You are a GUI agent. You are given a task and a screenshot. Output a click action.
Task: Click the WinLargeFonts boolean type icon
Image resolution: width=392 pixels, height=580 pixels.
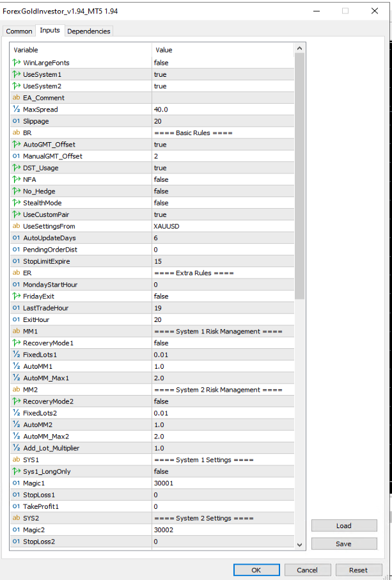tap(16, 63)
